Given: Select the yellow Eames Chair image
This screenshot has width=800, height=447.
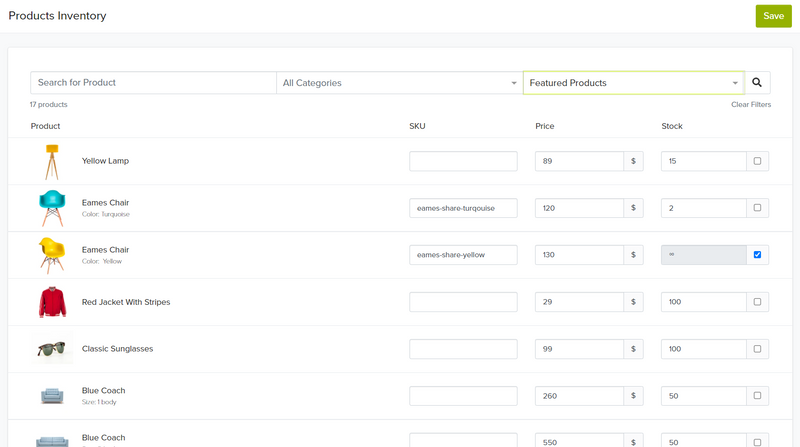Looking at the screenshot, I should click(x=52, y=255).
